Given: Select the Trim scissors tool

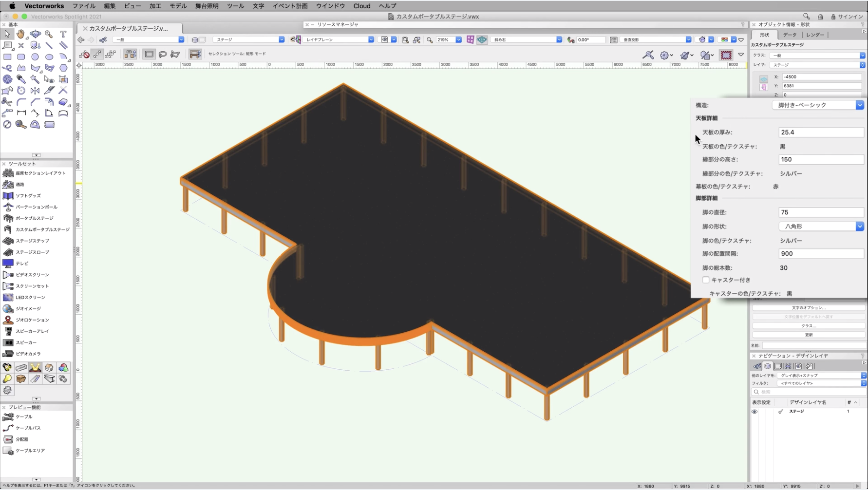Looking at the screenshot, I should point(7,101).
